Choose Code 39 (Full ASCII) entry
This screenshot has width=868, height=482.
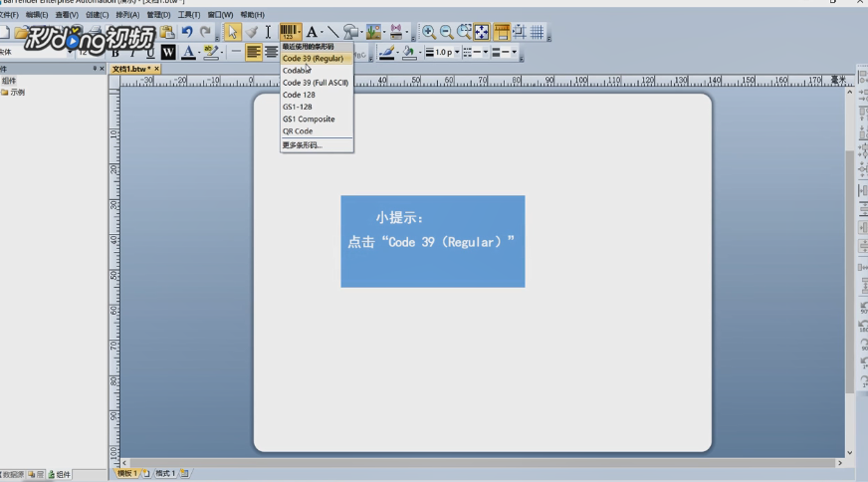(x=317, y=83)
